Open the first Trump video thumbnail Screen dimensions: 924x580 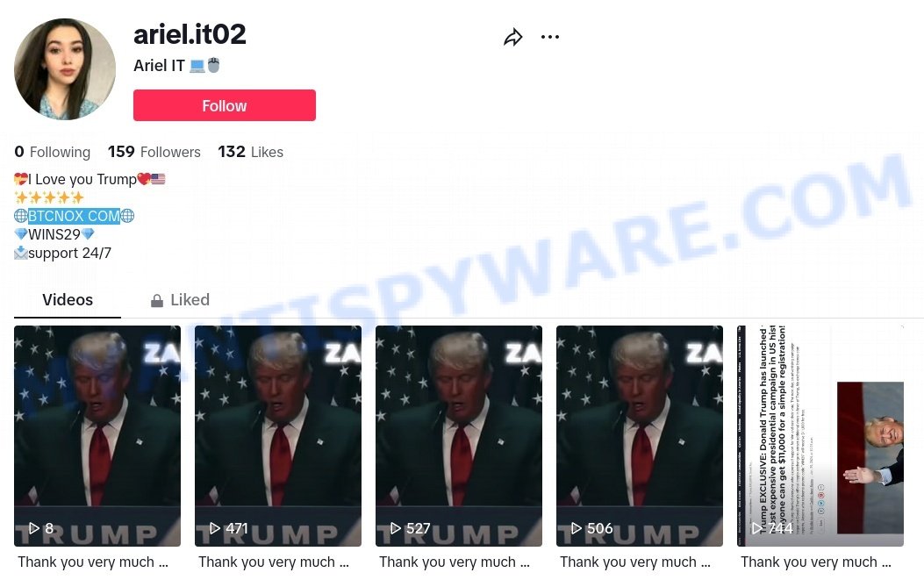tap(97, 435)
